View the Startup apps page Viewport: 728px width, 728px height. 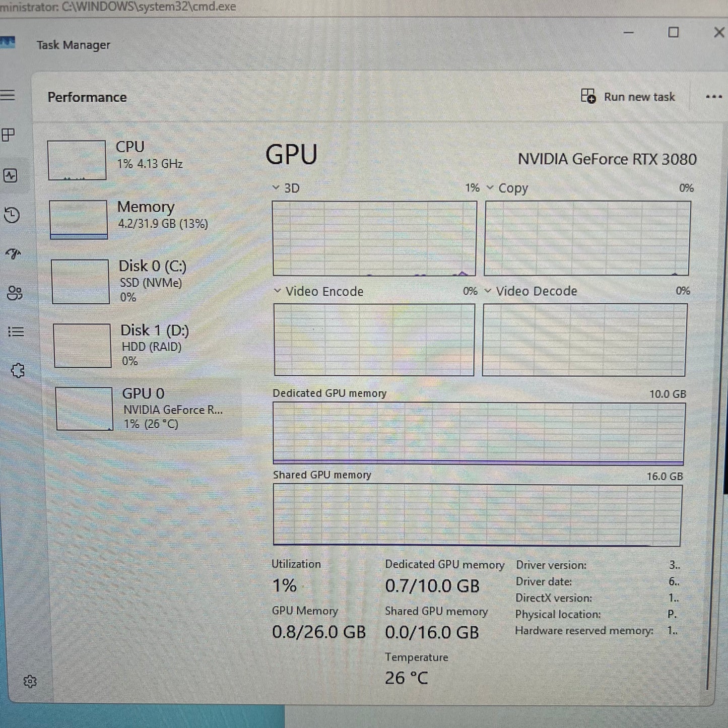14,254
